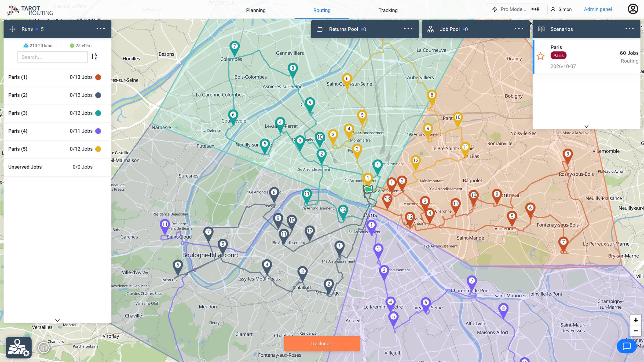
Task: Click the Tarot Routing logo
Action: pyautogui.click(x=30, y=10)
